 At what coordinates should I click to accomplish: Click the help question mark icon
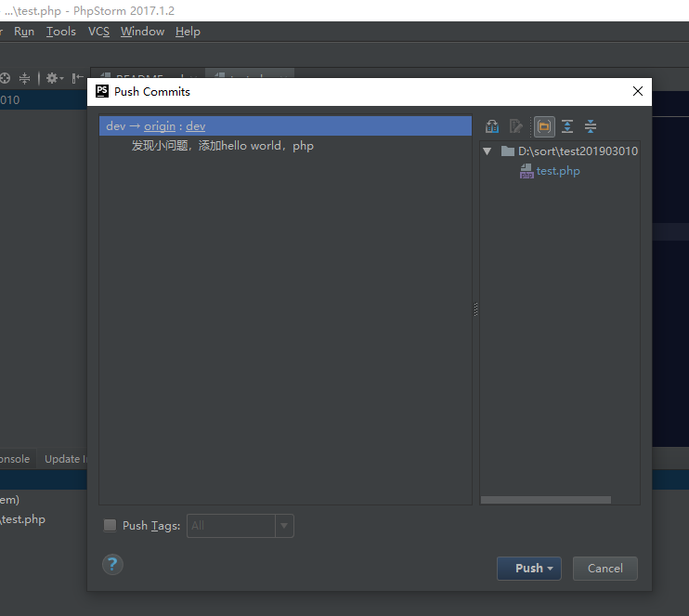tap(112, 564)
